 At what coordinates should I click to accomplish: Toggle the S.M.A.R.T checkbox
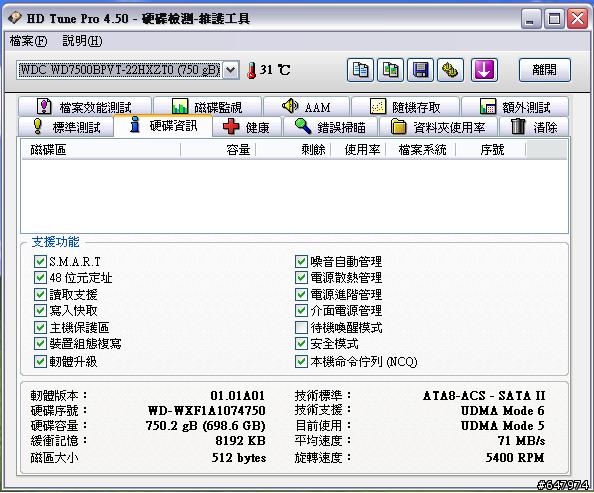[40, 261]
